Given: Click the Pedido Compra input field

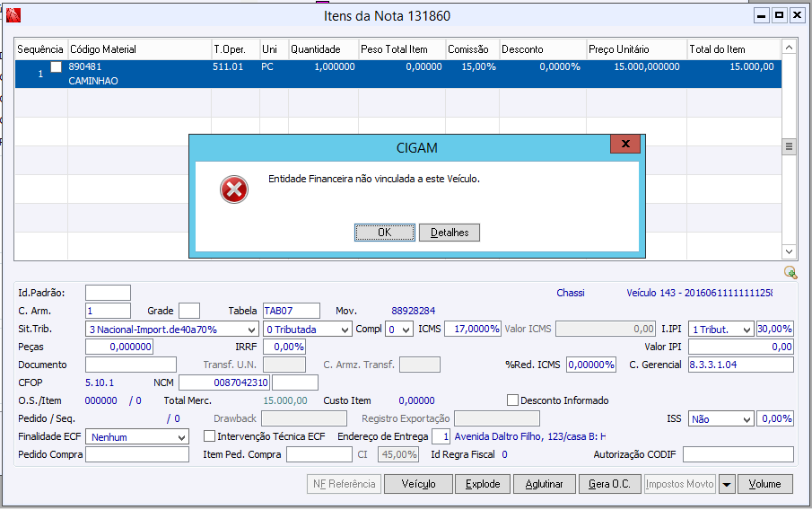Looking at the screenshot, I should tap(137, 454).
